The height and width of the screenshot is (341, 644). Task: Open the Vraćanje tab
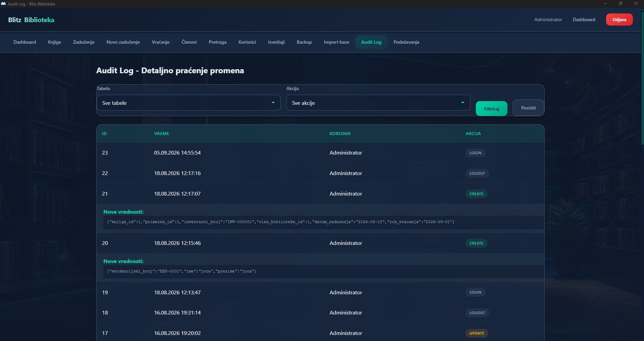click(x=160, y=42)
